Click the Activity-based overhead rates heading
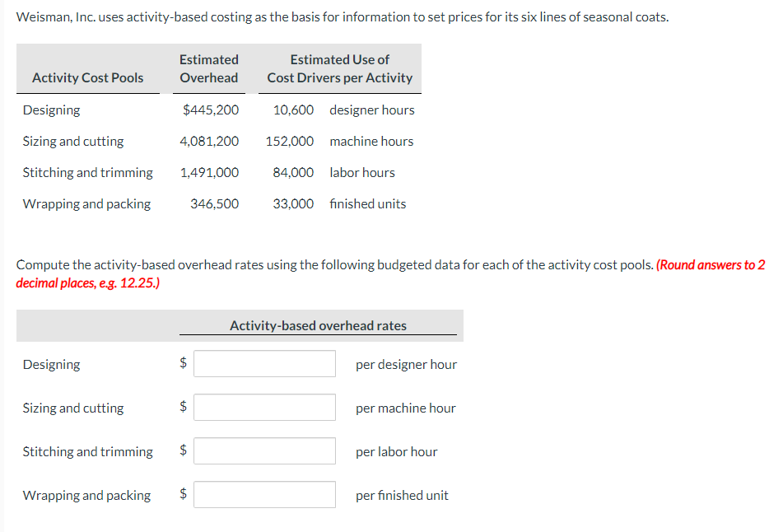This screenshot has height=532, width=783. click(318, 325)
